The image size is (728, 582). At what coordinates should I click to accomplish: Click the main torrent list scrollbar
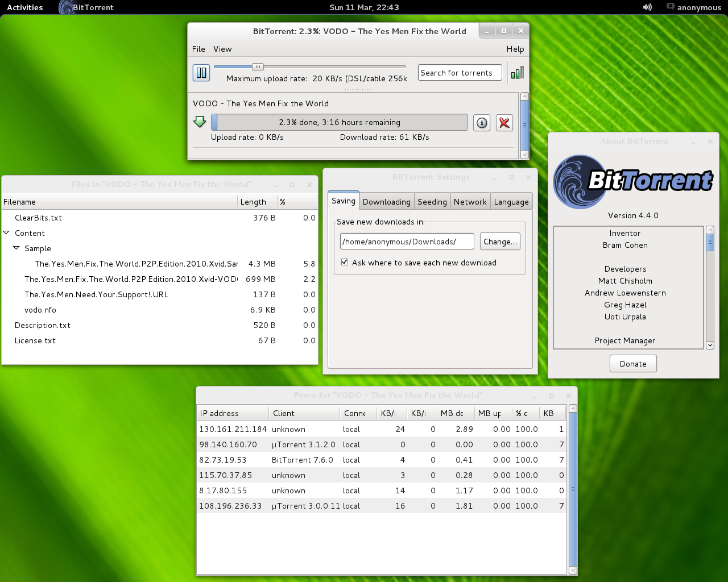tap(524, 126)
